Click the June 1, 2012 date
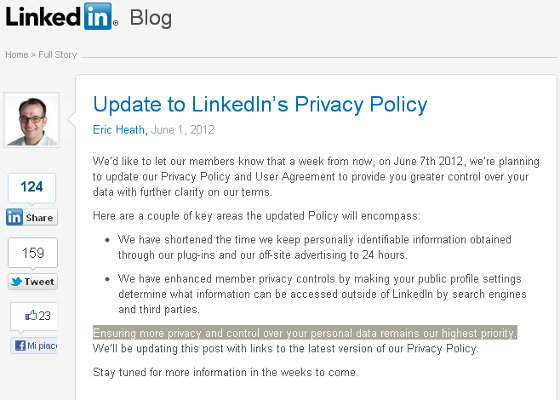The height and width of the screenshot is (400, 560). coord(182,130)
